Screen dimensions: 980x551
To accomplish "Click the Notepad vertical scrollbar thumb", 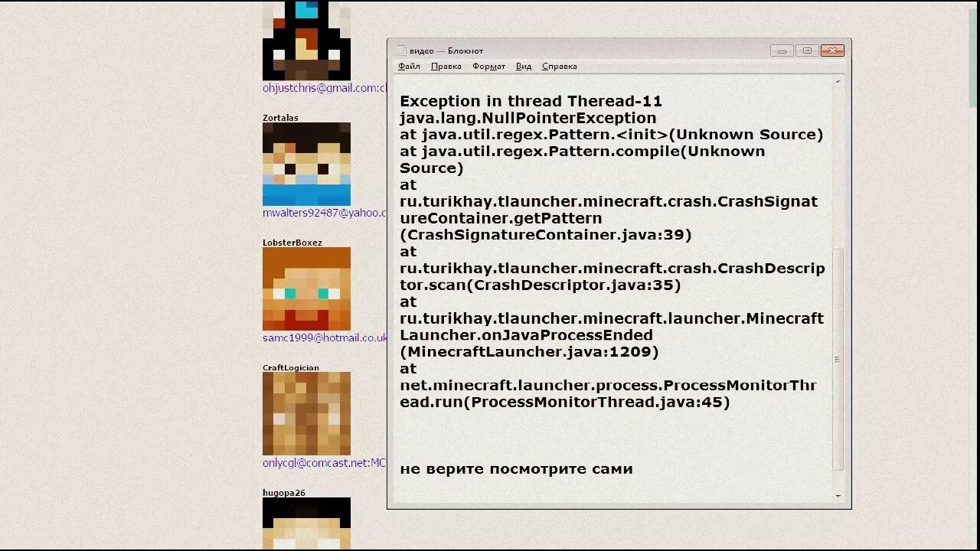I will (838, 359).
